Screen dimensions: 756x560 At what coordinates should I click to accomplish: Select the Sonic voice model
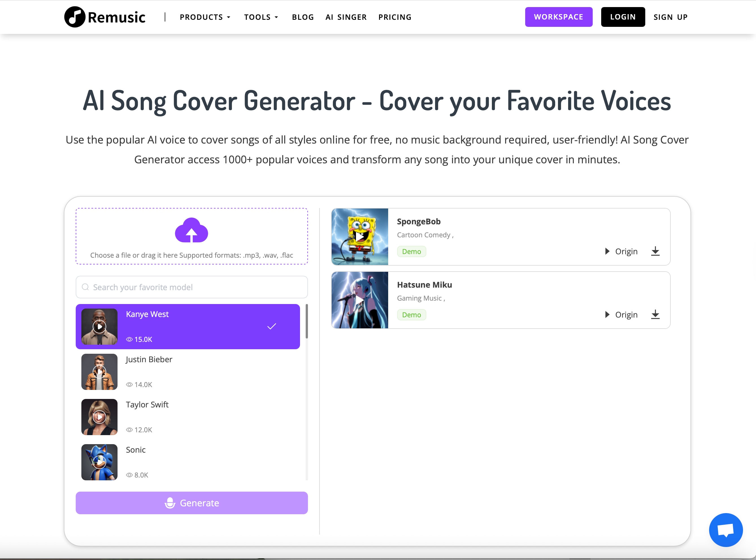(188, 462)
